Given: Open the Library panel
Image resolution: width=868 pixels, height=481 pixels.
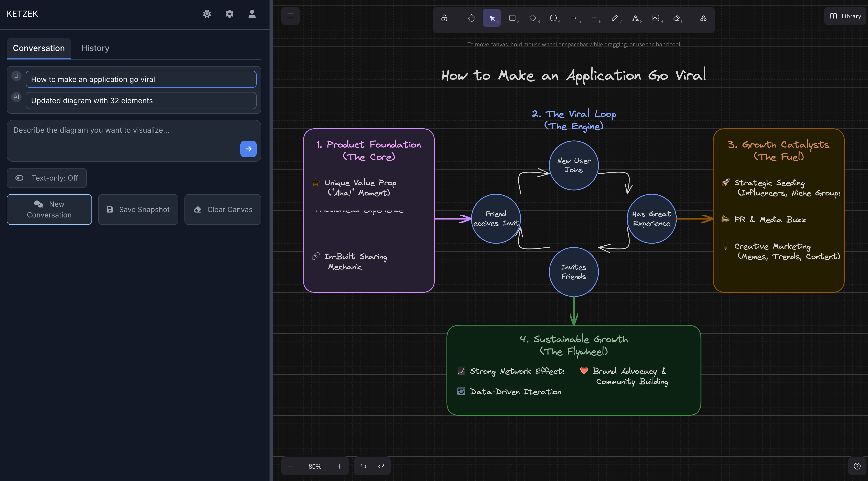Looking at the screenshot, I should 845,16.
